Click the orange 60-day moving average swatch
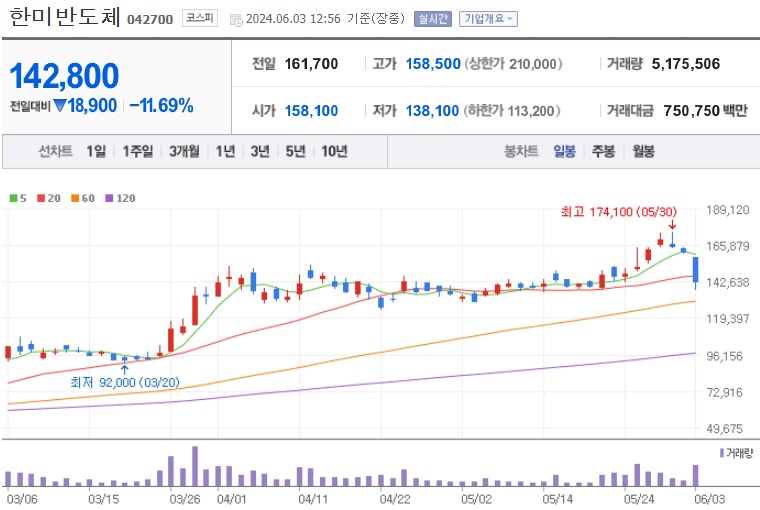Screen dimensions: 760x510 point(75,198)
